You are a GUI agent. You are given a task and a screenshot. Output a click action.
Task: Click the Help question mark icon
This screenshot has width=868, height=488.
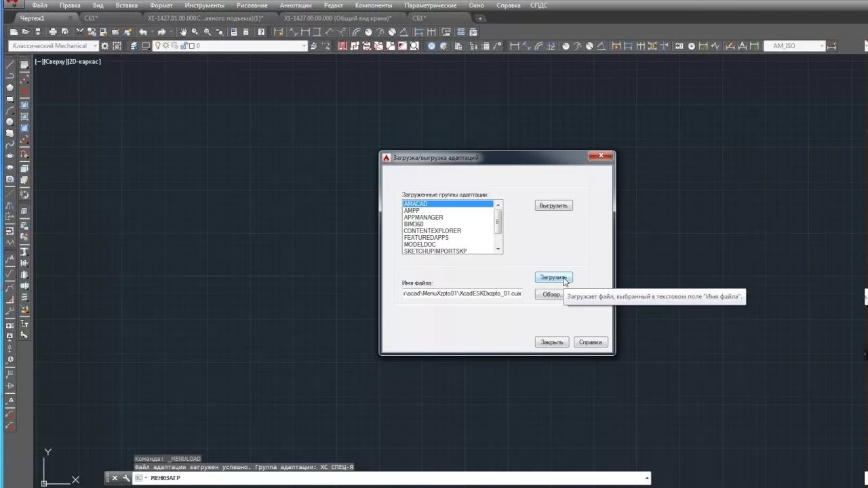coord(261,32)
